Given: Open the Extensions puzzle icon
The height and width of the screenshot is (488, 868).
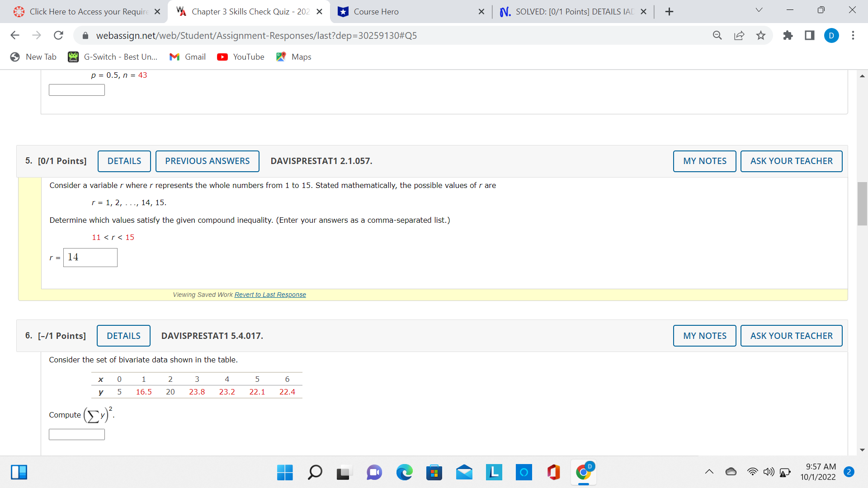Looking at the screenshot, I should (788, 35).
